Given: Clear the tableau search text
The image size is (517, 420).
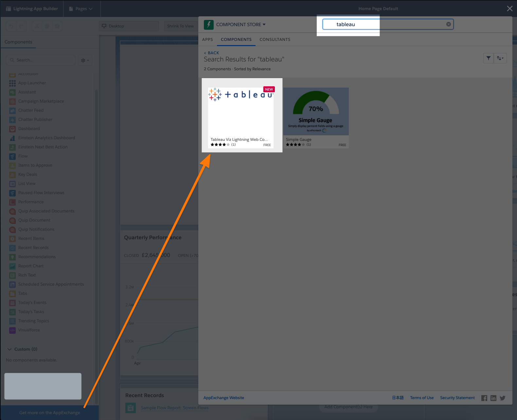Looking at the screenshot, I should pos(449,24).
